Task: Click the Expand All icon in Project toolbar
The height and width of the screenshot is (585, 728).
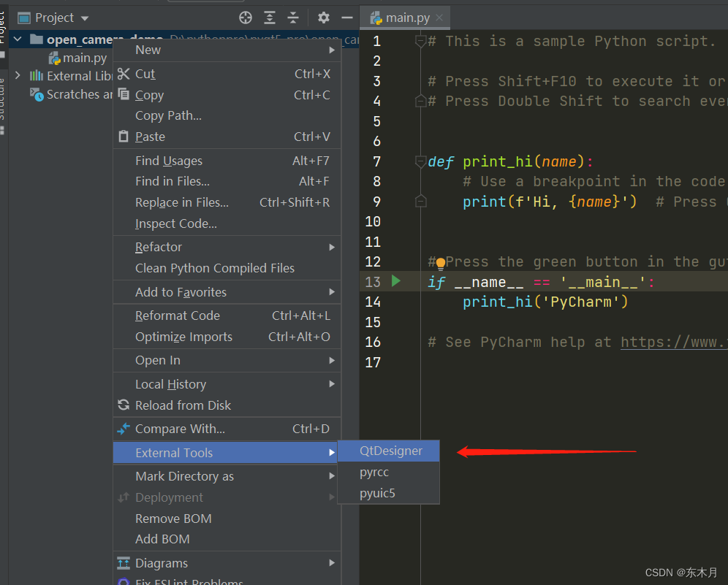Action: point(269,18)
